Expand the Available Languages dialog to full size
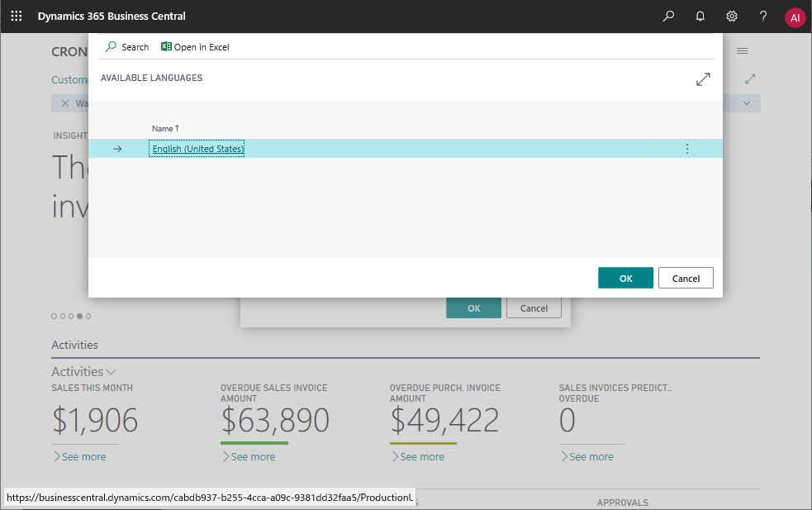The height and width of the screenshot is (510, 812). [x=703, y=79]
